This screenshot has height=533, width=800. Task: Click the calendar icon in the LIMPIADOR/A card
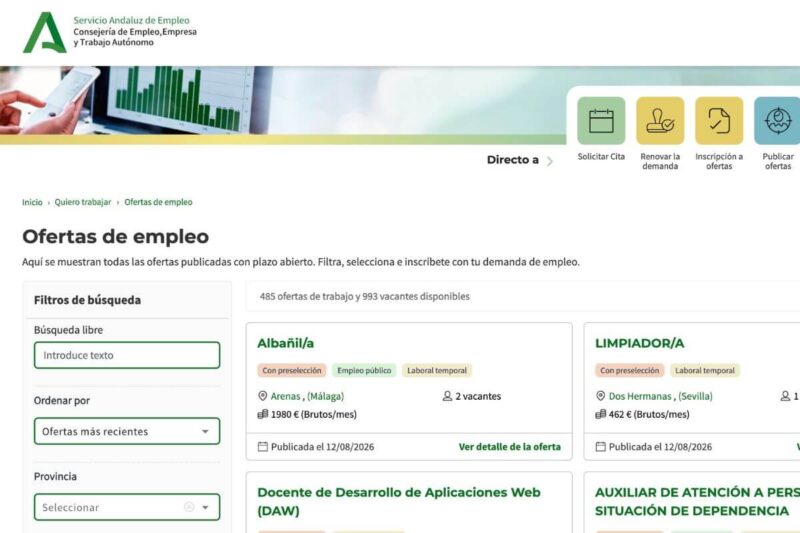(601, 447)
